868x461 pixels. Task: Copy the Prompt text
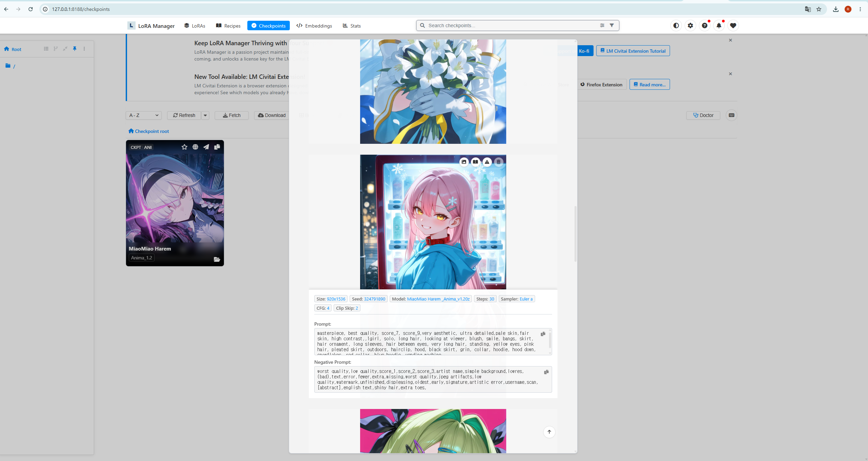(543, 334)
